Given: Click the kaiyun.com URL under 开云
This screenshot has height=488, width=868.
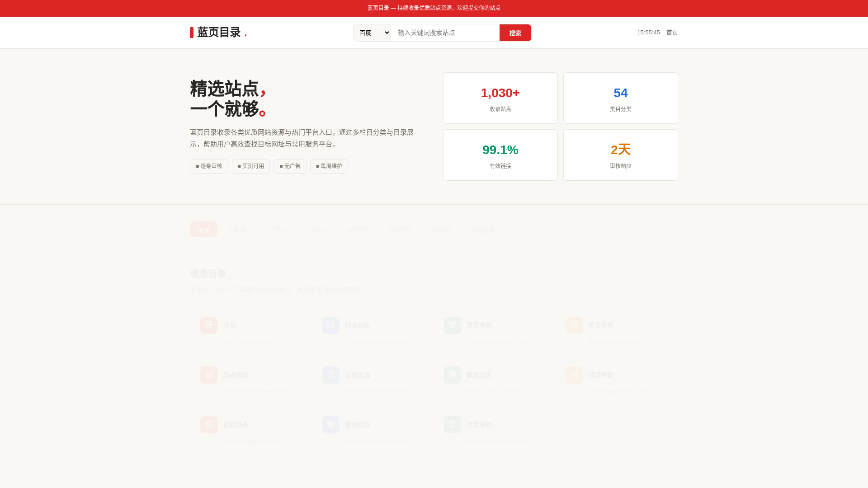Looking at the screenshot, I should point(250,342).
